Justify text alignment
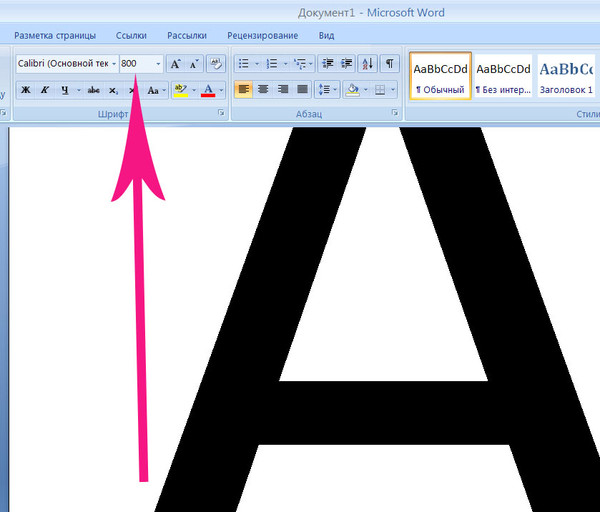The width and height of the screenshot is (600, 512). [302, 90]
